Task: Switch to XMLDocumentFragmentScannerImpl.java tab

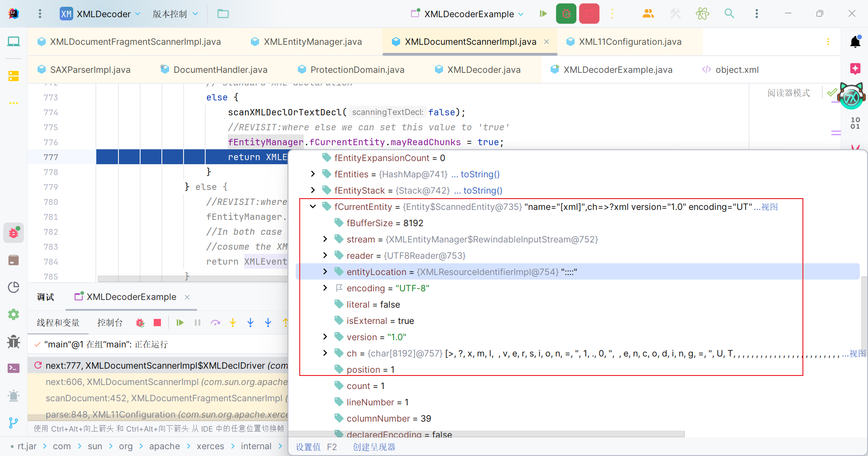Action: point(130,42)
